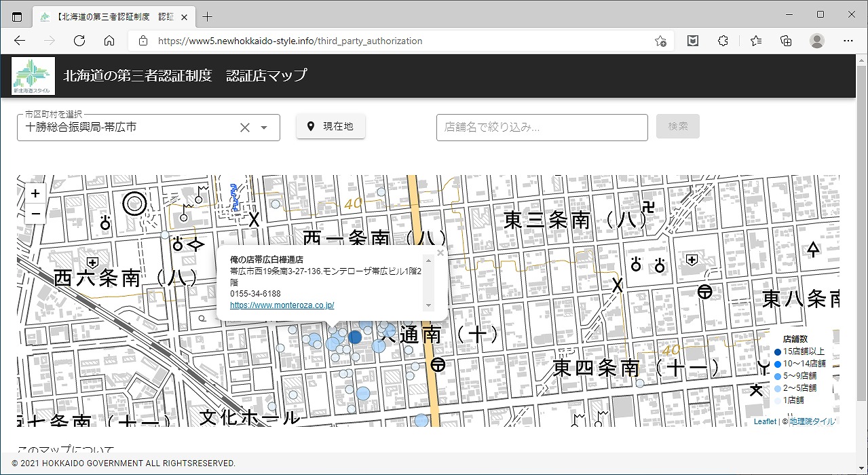The height and width of the screenshot is (475, 868).
Task: Go back to the previous page
Action: [x=20, y=41]
